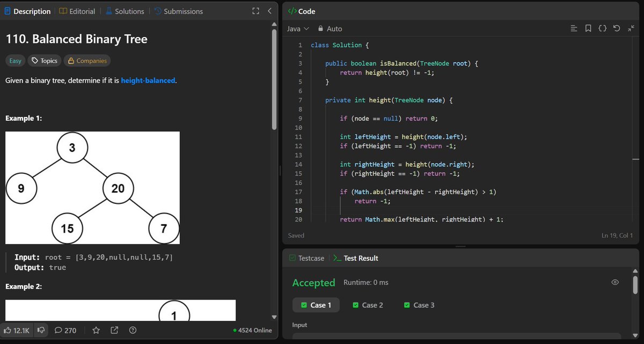
Task: Click the Easy difficulty tag
Action: pos(16,61)
